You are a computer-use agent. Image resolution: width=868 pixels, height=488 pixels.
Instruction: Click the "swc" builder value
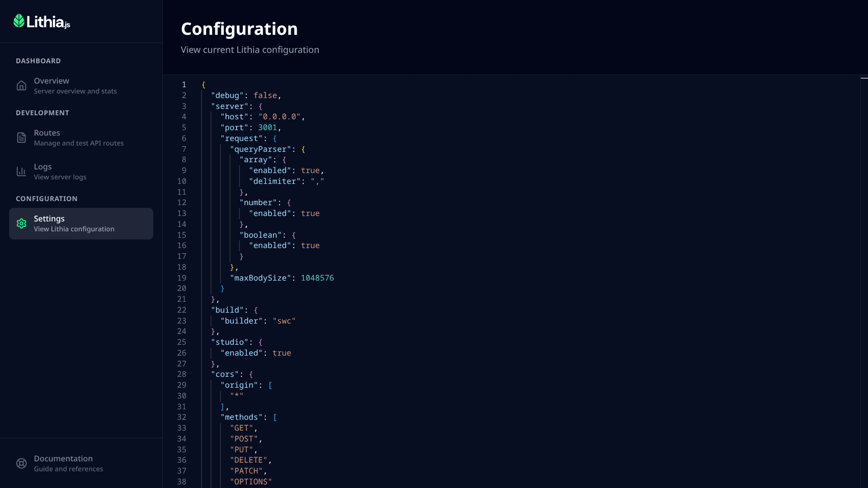(x=284, y=321)
